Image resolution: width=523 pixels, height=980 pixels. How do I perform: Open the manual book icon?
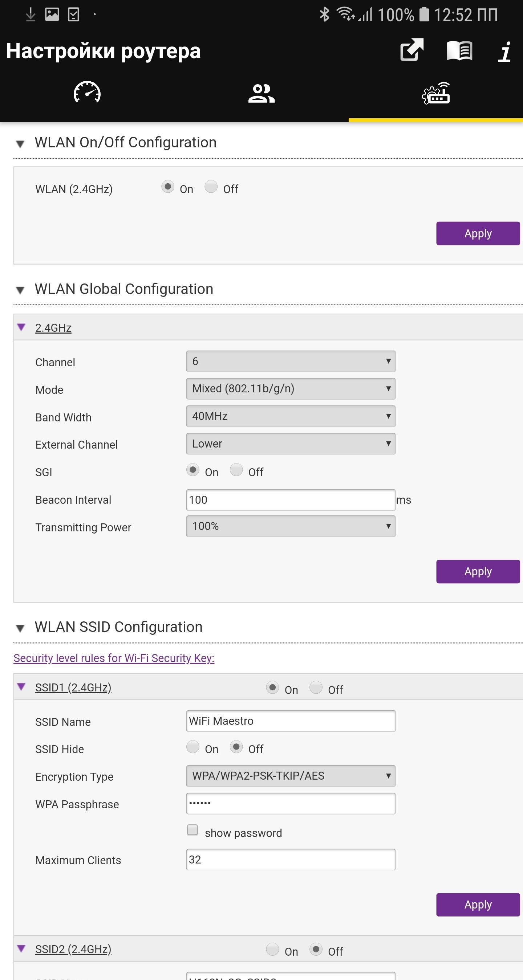(459, 50)
